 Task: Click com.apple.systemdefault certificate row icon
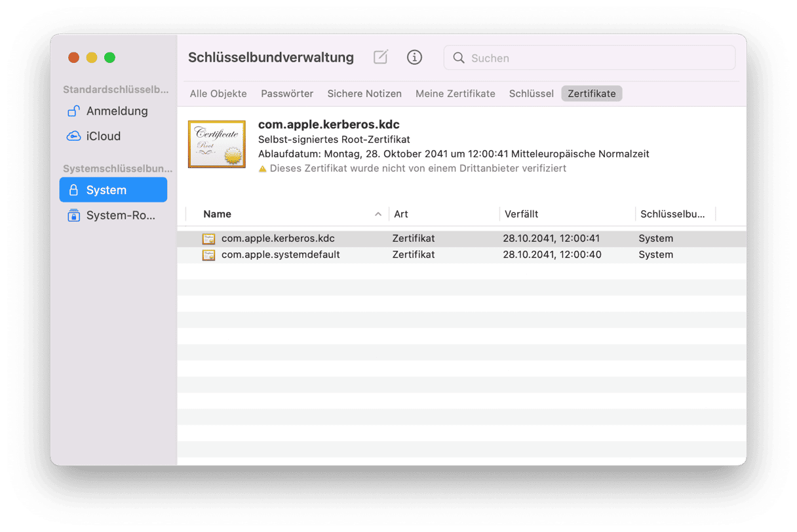coord(208,255)
